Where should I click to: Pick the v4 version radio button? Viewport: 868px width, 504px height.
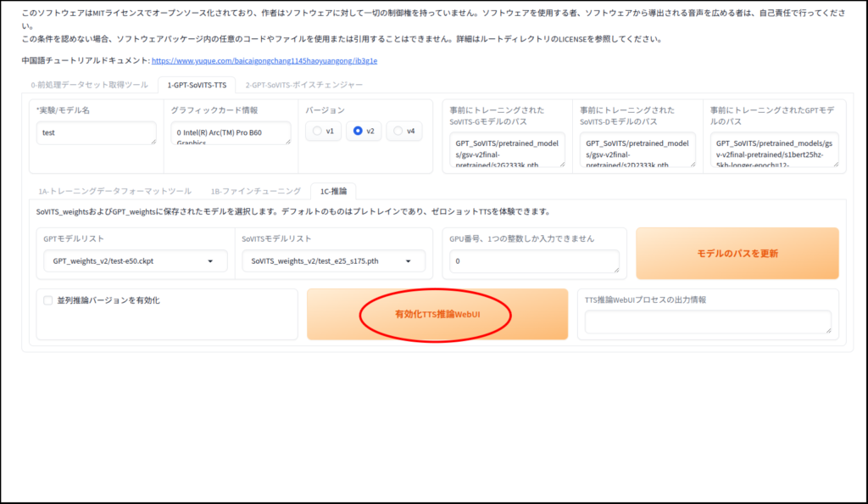pyautogui.click(x=398, y=131)
